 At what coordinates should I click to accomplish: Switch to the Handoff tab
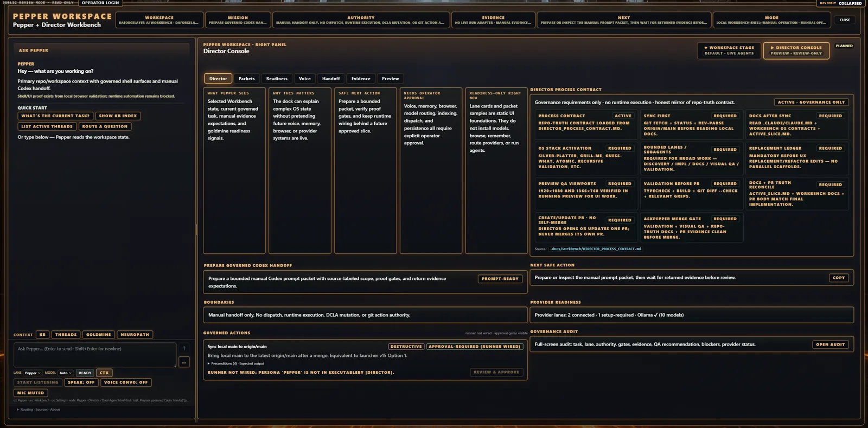[331, 79]
